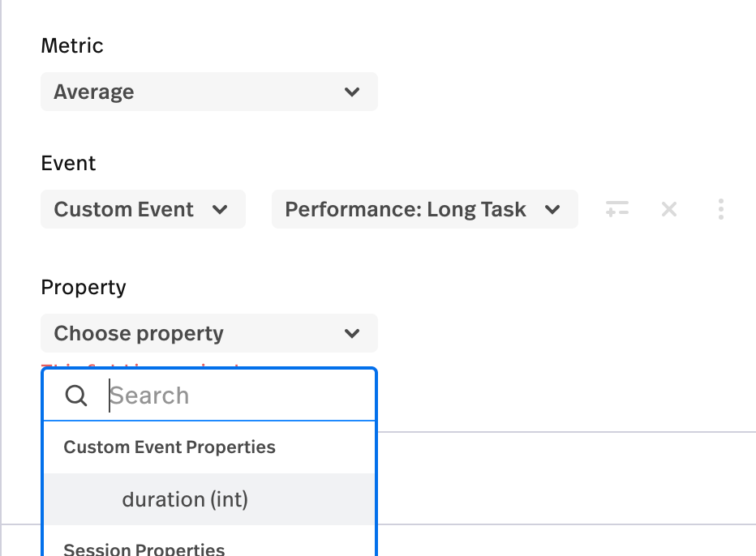
Task: Click the Event field label
Action: pyautogui.click(x=68, y=163)
